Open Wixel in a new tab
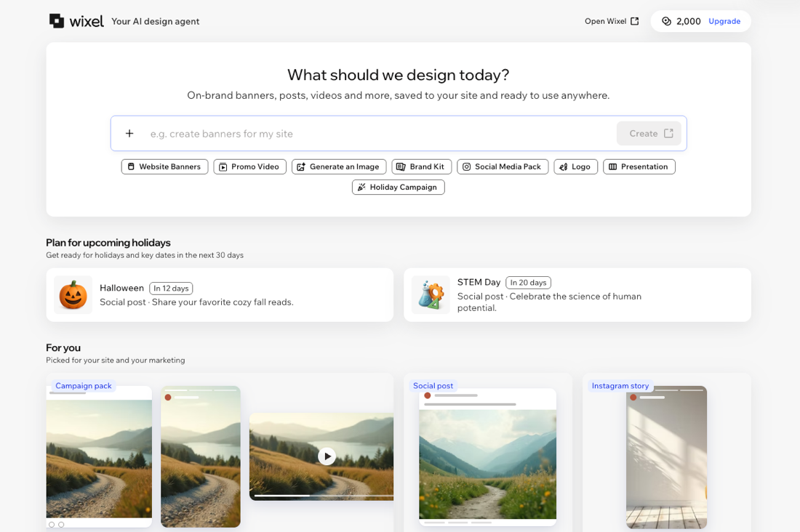800x532 pixels. click(x=611, y=21)
